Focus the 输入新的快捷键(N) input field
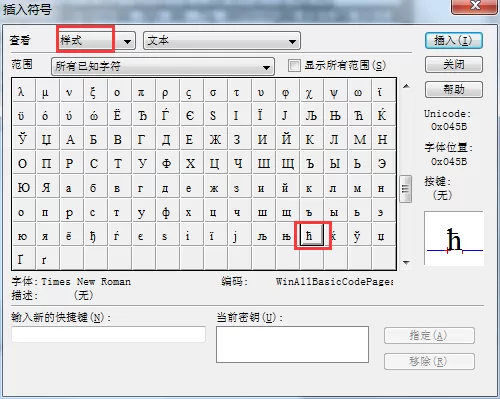Image resolution: width=500 pixels, height=399 pixels. (x=109, y=334)
